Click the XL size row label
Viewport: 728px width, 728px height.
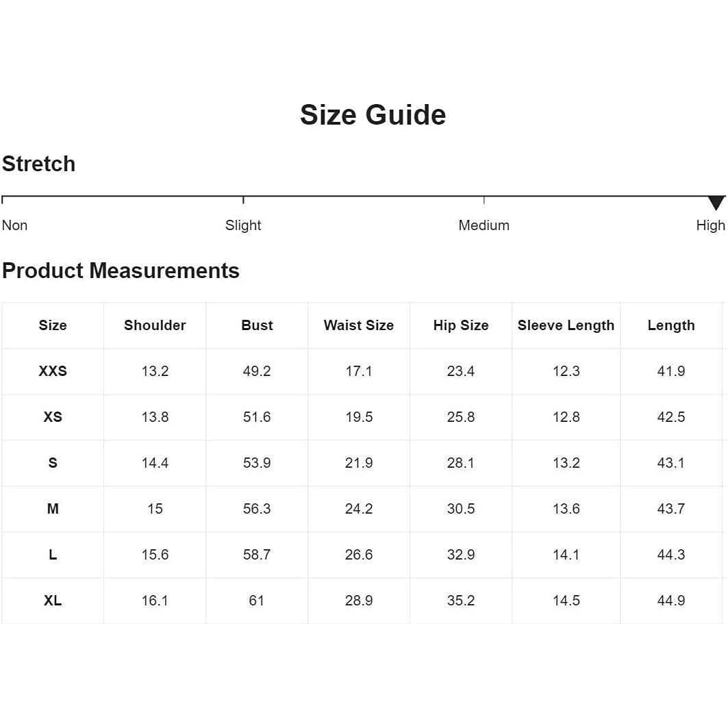pos(53,601)
